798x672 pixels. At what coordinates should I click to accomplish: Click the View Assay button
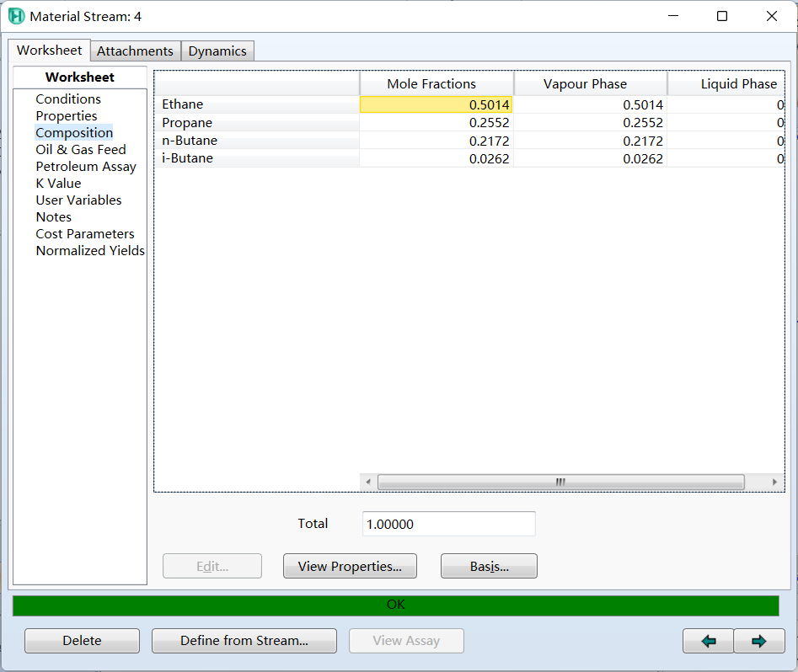406,641
